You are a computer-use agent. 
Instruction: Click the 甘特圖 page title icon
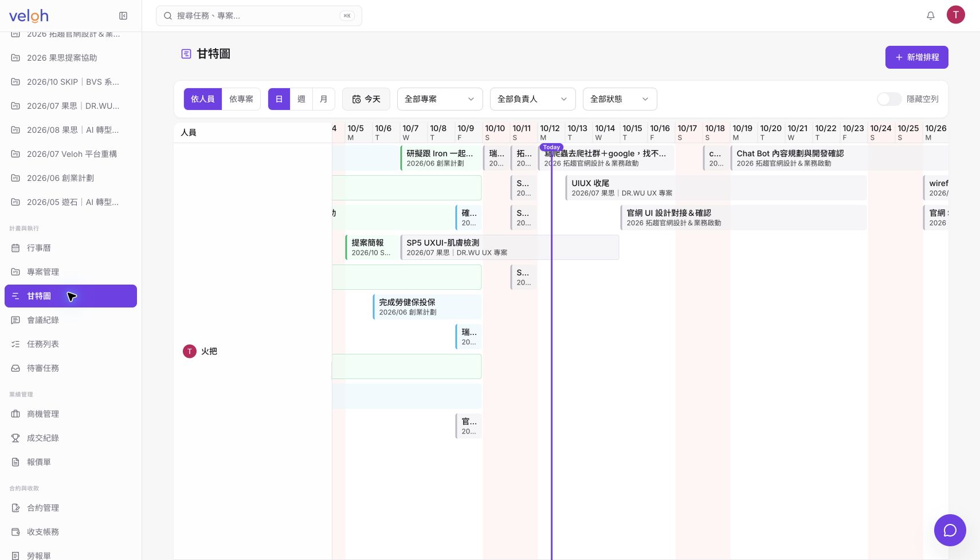pos(186,54)
